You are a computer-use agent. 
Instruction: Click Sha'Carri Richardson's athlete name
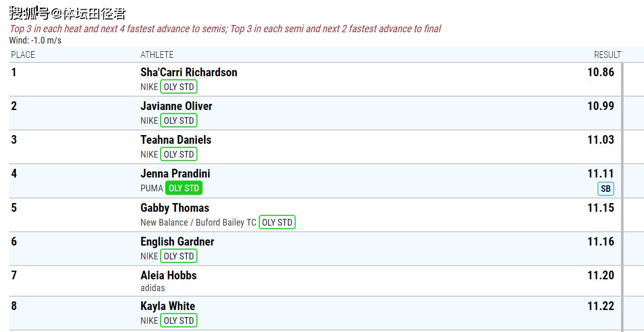tap(189, 72)
